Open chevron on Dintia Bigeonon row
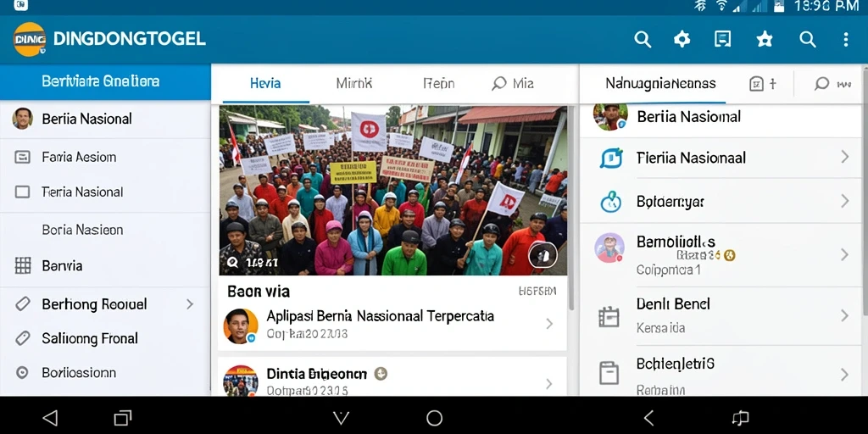Screen dimensions: 868x434 549,384
